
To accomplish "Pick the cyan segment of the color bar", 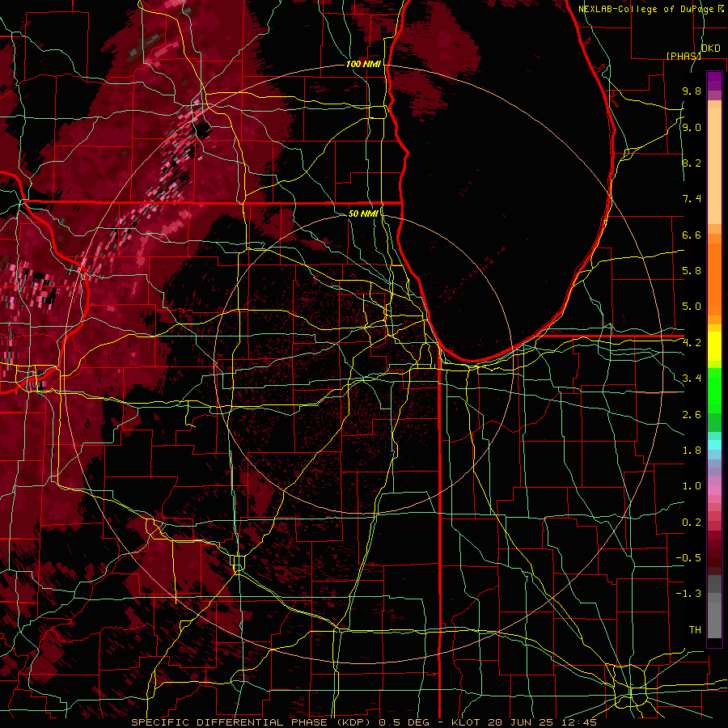I will pos(714,445).
